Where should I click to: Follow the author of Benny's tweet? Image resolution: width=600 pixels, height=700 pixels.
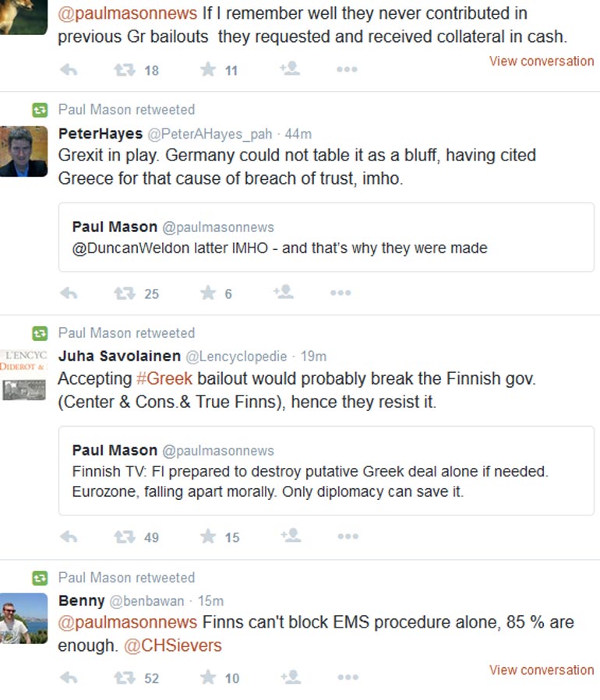click(x=290, y=677)
